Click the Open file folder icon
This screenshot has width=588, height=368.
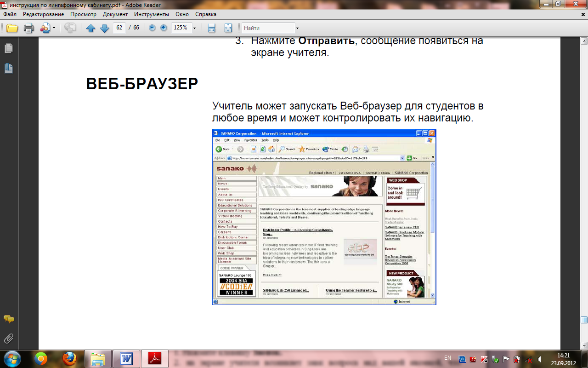click(12, 28)
